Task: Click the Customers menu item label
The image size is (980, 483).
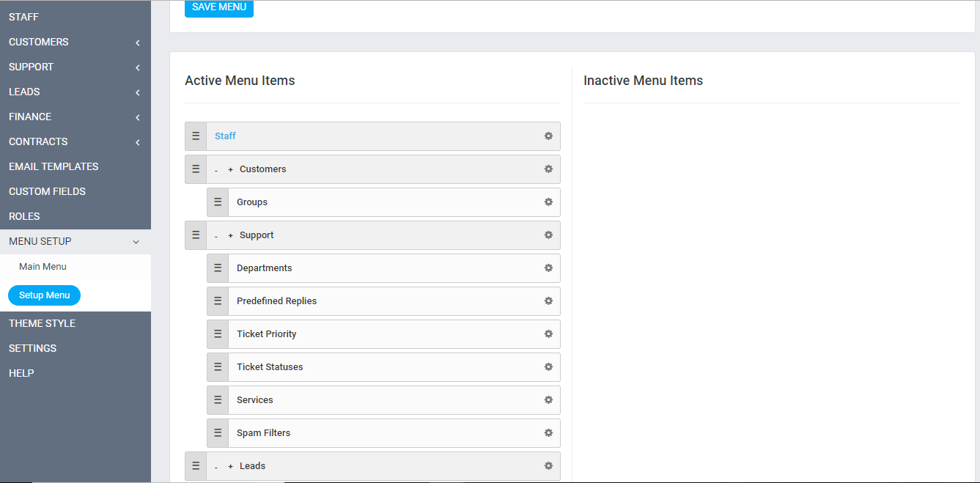Action: (x=262, y=169)
